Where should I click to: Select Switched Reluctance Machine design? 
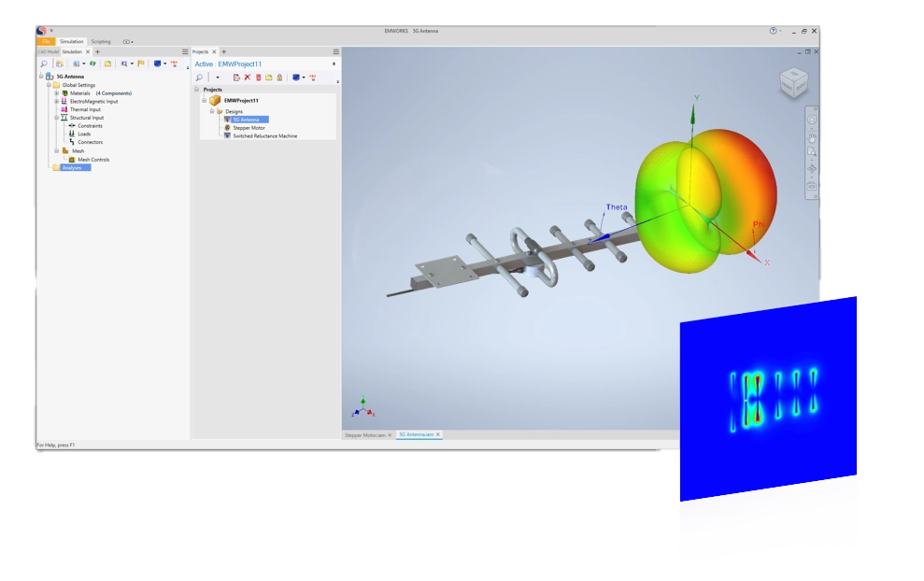(264, 135)
